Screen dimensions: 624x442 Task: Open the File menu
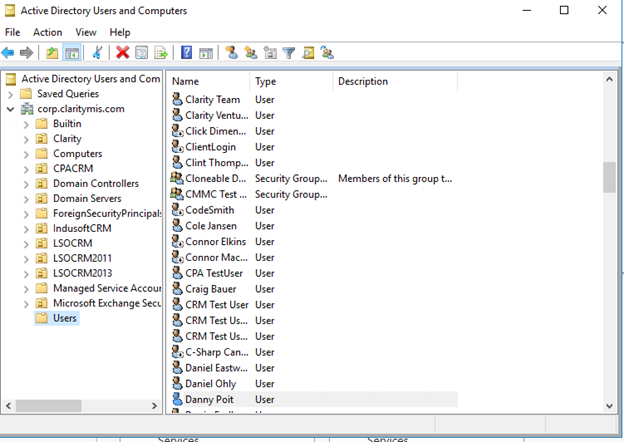pos(12,32)
